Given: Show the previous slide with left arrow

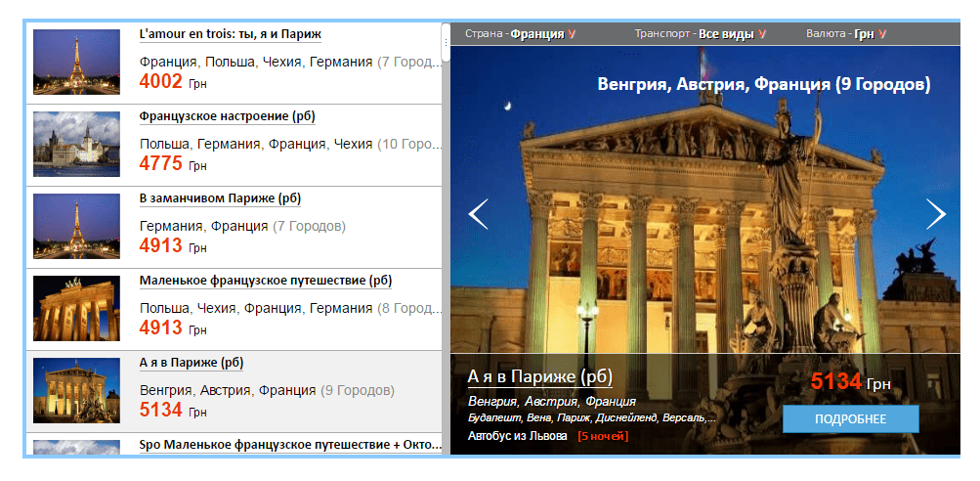Looking at the screenshot, I should point(478,214).
